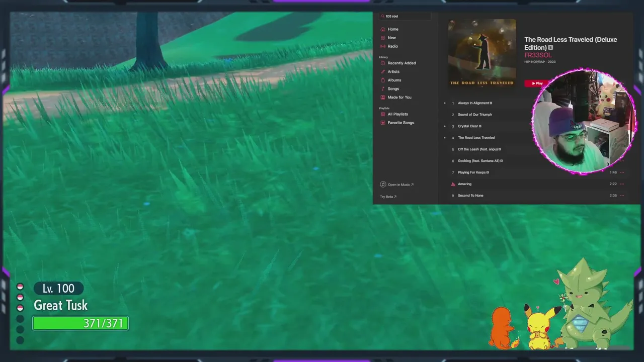The width and height of the screenshot is (644, 362).
Task: Click the search magnifier icon in Apple Music
Action: 382,16
